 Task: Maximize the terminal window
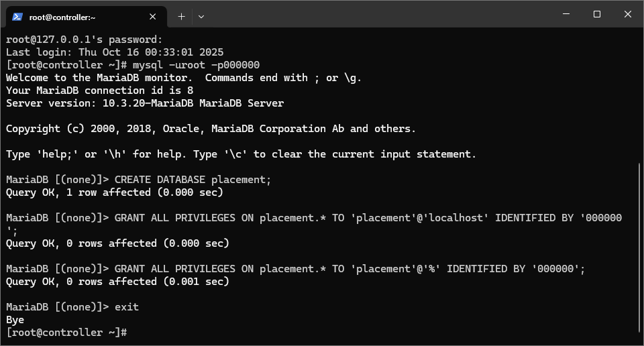point(597,14)
